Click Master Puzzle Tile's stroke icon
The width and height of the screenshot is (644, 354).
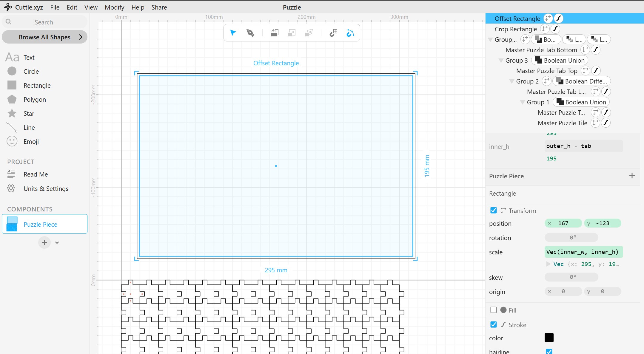point(606,123)
